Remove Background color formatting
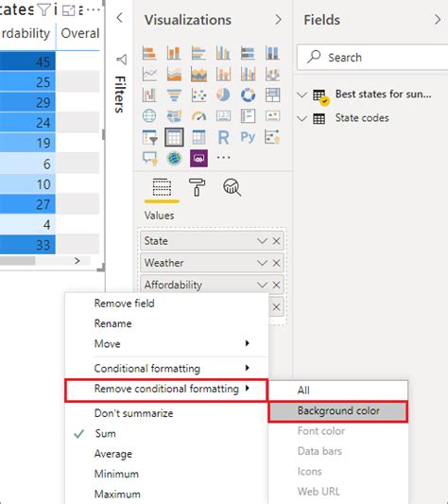 [x=338, y=410]
